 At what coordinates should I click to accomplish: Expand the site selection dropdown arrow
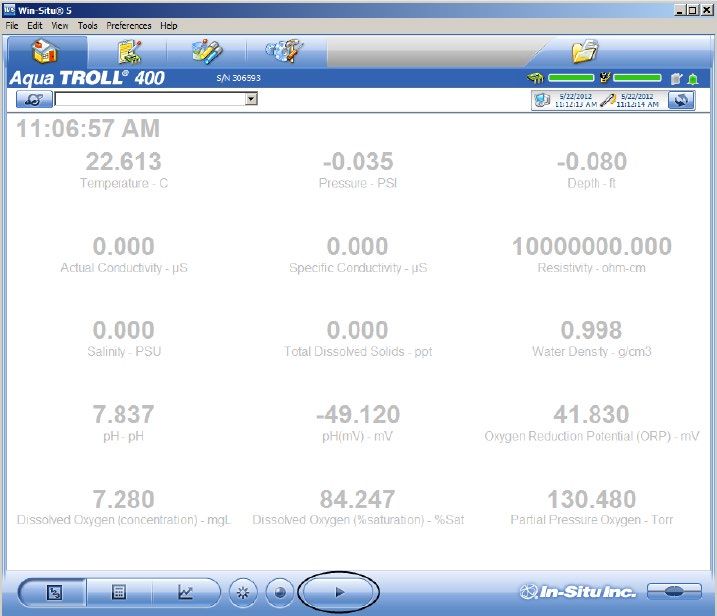[251, 99]
